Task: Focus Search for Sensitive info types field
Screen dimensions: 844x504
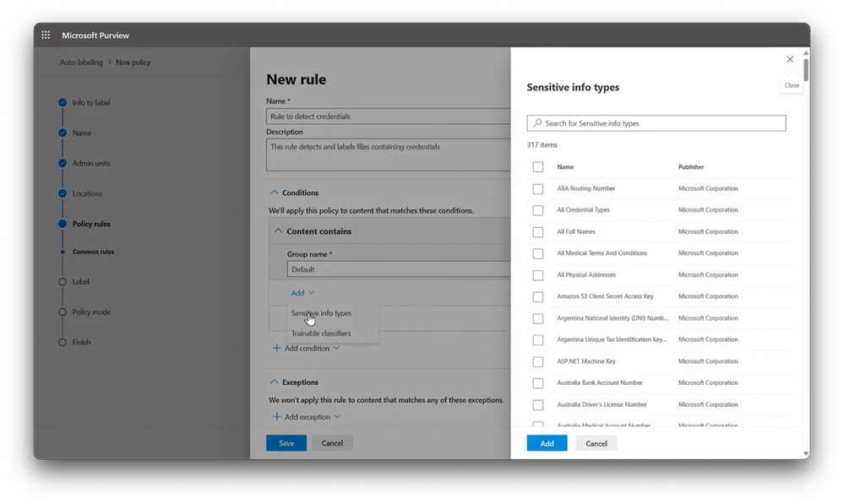Action: tap(656, 123)
